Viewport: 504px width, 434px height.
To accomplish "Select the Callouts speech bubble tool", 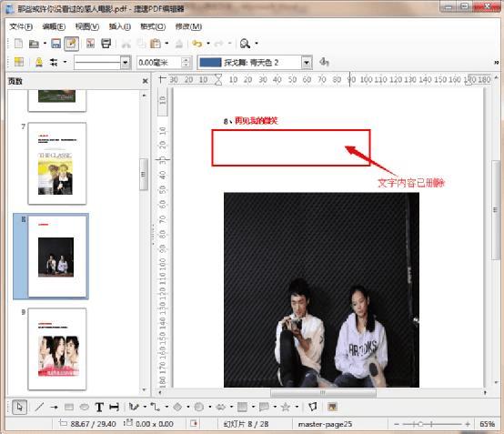I will 264,407.
